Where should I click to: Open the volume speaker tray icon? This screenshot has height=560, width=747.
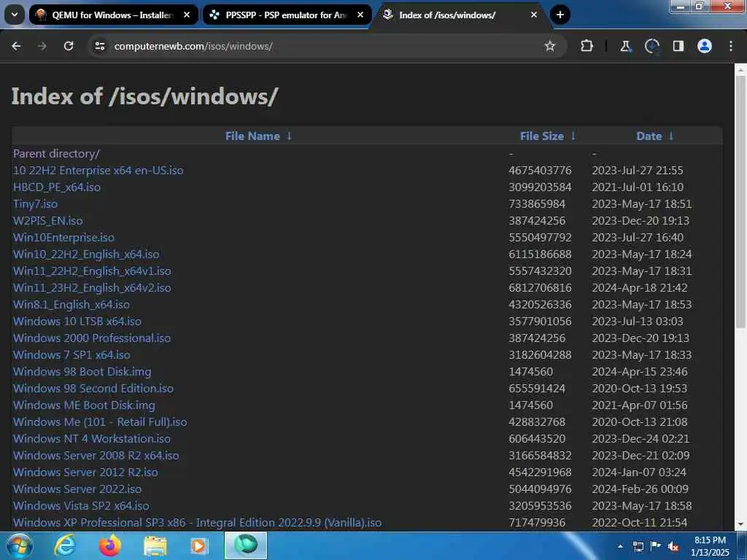673,546
